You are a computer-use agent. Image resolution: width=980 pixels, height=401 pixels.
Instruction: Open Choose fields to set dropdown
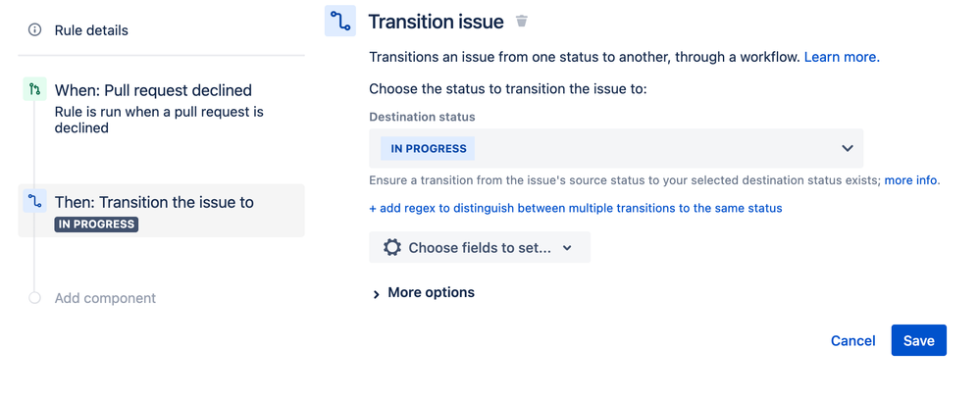[480, 247]
